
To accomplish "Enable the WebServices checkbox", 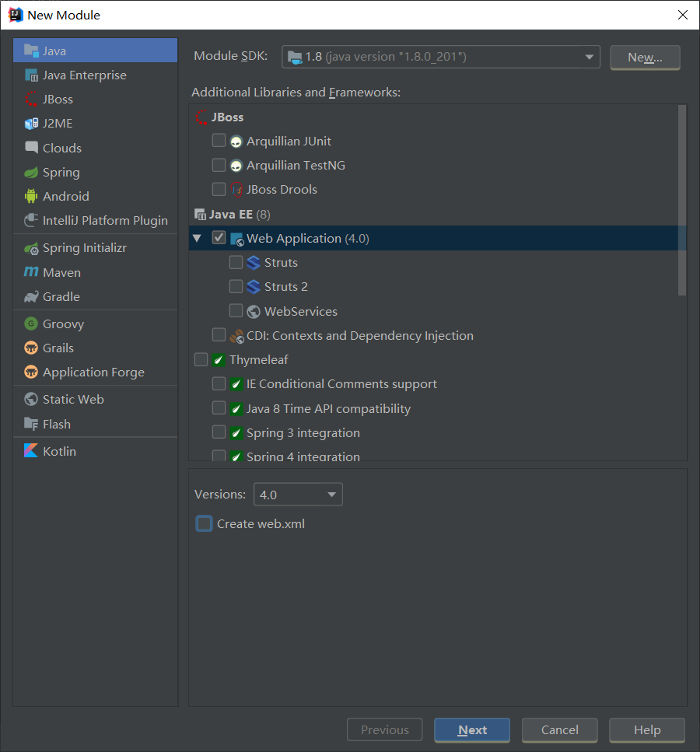I will [236, 311].
